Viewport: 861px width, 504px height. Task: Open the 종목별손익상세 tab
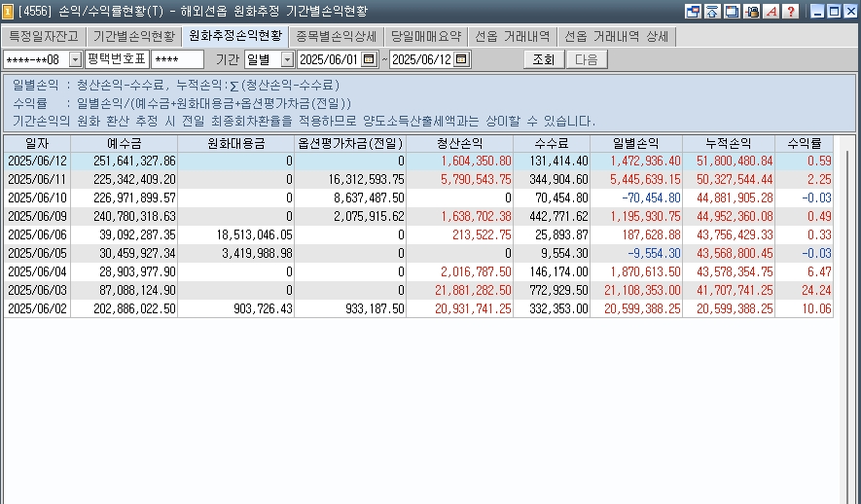[336, 37]
